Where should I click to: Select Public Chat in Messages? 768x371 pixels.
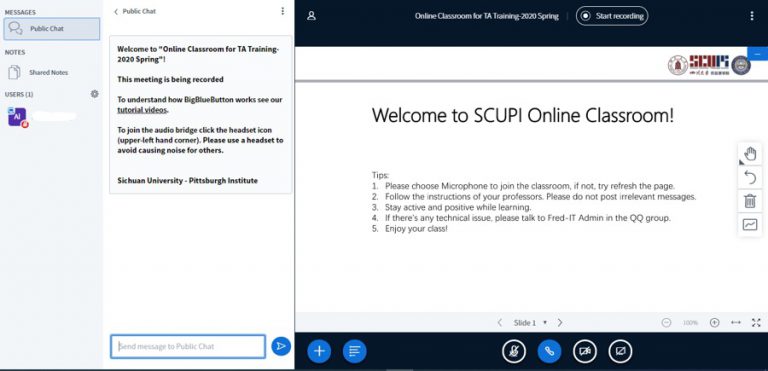coord(52,29)
